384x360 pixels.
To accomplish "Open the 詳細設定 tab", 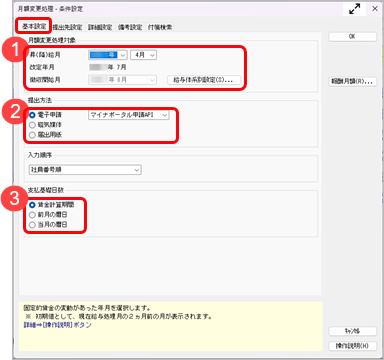I will [100, 27].
